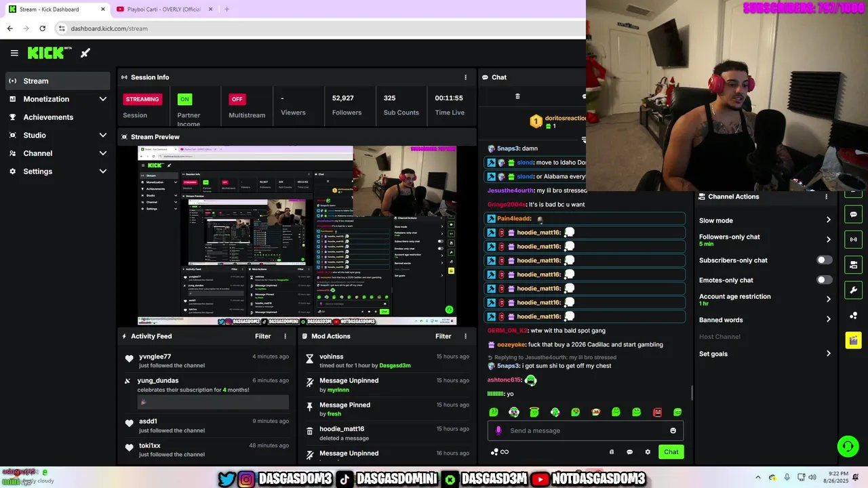Click the trash icon under Chat header
The height and width of the screenshot is (488, 868).
click(x=517, y=96)
